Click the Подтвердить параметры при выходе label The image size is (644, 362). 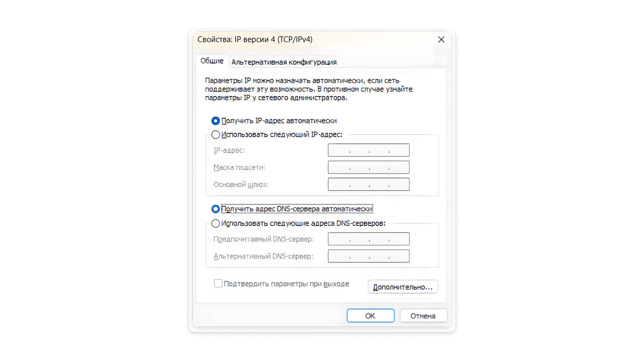(286, 284)
